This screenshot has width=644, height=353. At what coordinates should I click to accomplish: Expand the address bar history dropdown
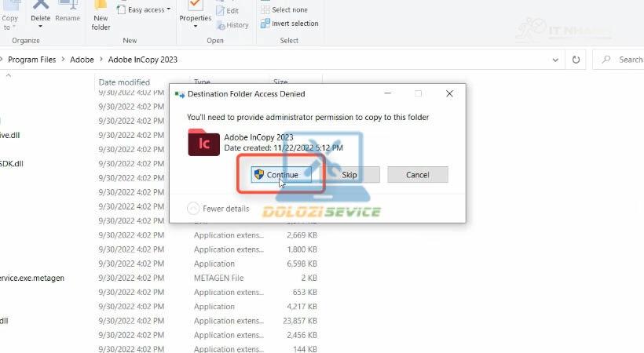point(555,60)
